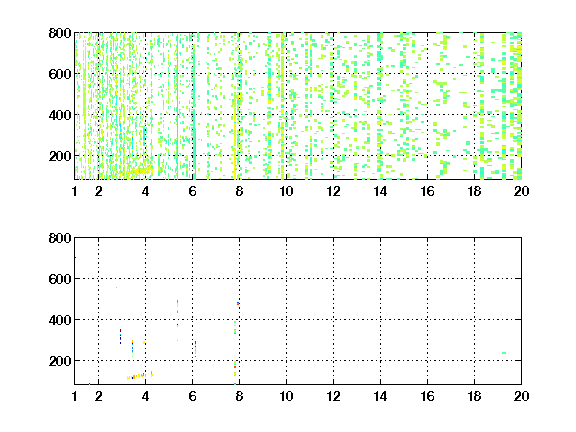Click the '20' x-axis label of top plot
This screenshot has width=576, height=432.
coord(521,191)
